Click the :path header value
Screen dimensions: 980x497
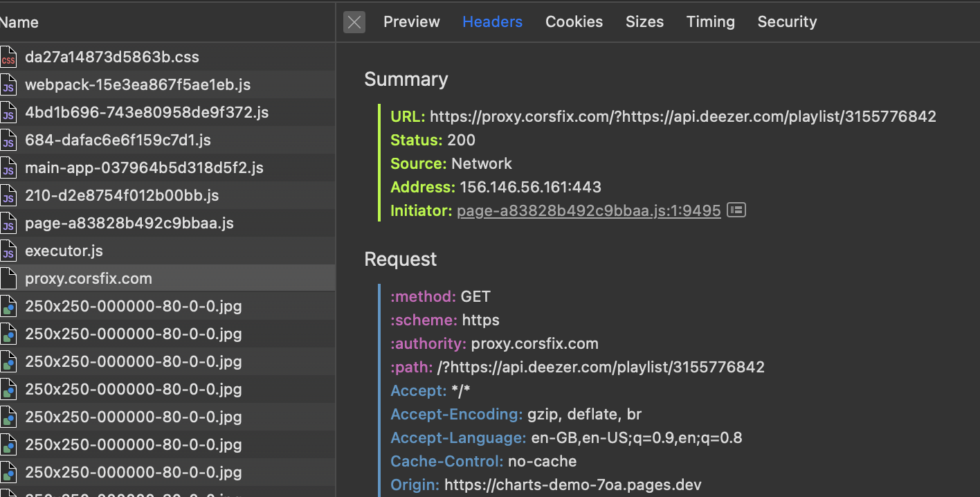tap(601, 367)
